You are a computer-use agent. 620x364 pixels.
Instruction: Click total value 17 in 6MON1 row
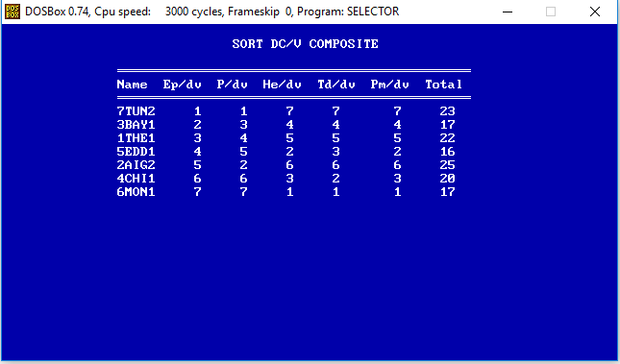[x=447, y=192]
